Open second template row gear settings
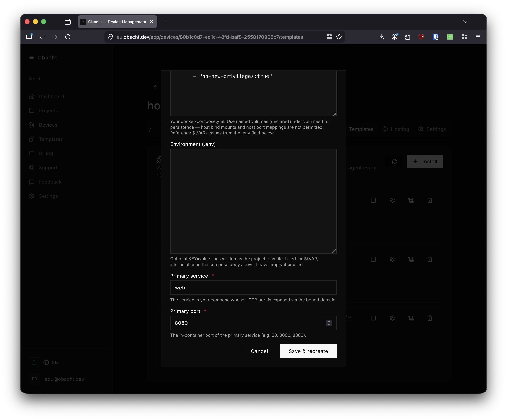This screenshot has height=420, width=507. [x=392, y=259]
